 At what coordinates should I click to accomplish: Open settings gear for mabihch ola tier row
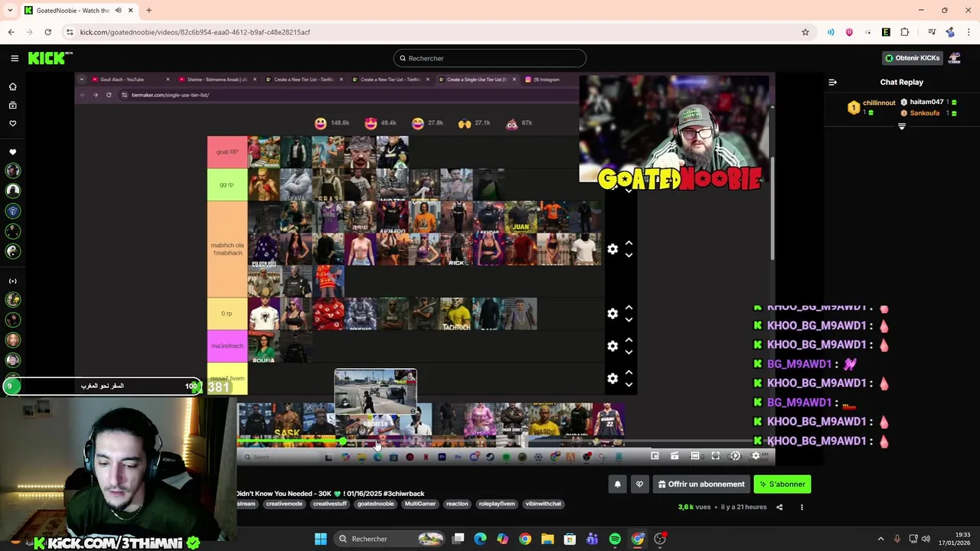612,249
